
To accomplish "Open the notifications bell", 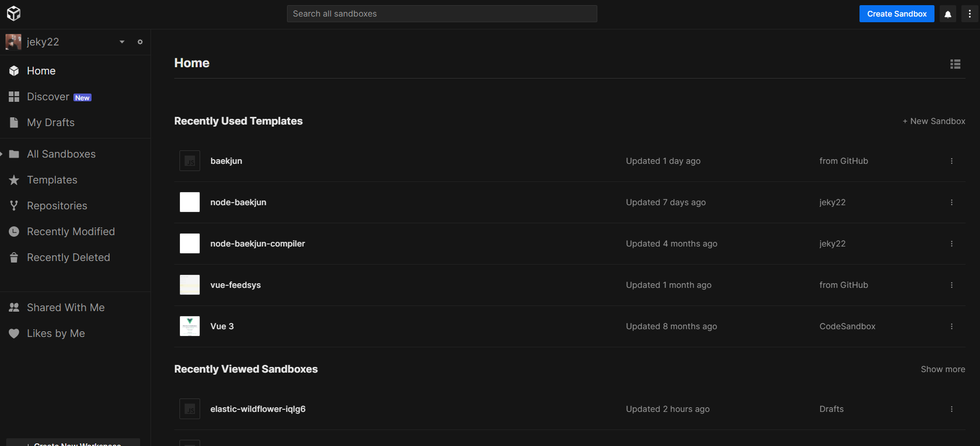I will pos(948,14).
